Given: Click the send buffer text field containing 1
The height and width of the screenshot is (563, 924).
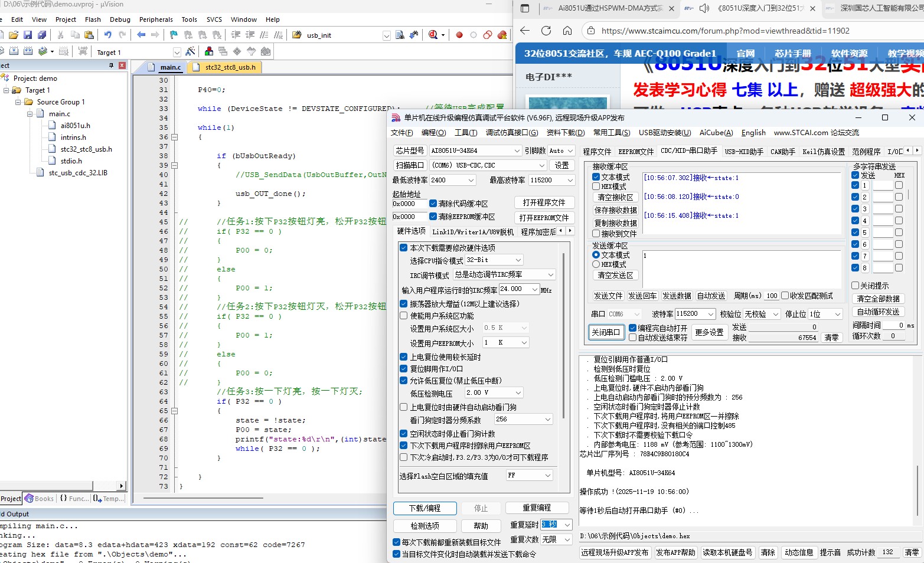Looking at the screenshot, I should click(741, 269).
